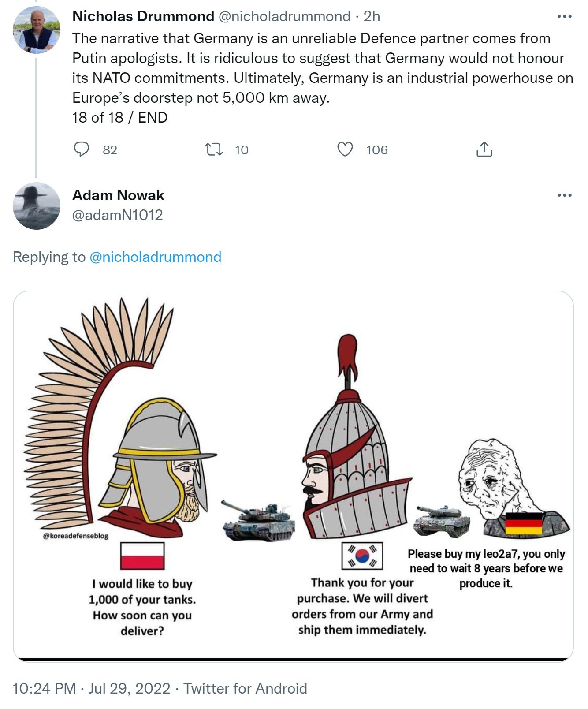Viewport: 588px width, 709px height.
Task: Open Adam Nowak's profile avatar
Action: pyautogui.click(x=37, y=206)
